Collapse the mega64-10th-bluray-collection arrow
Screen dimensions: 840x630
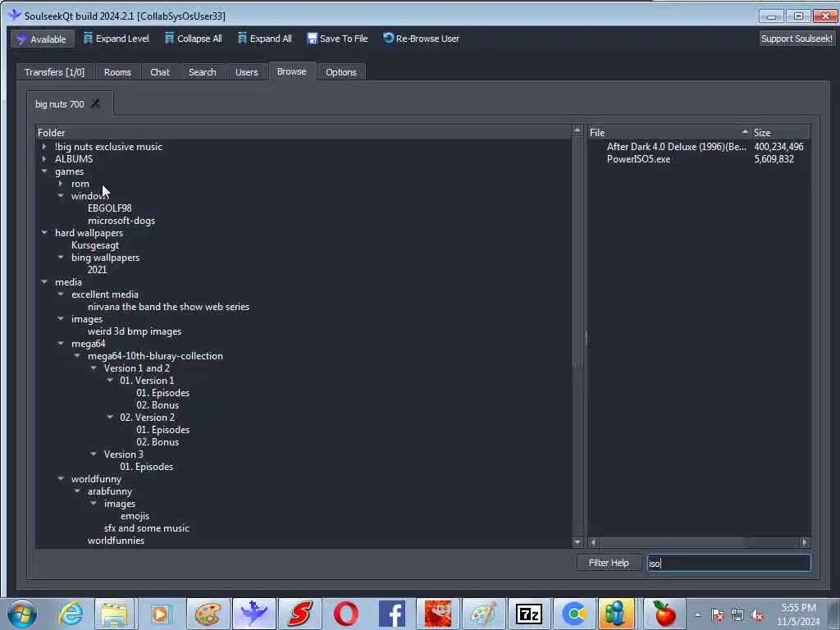click(x=77, y=356)
